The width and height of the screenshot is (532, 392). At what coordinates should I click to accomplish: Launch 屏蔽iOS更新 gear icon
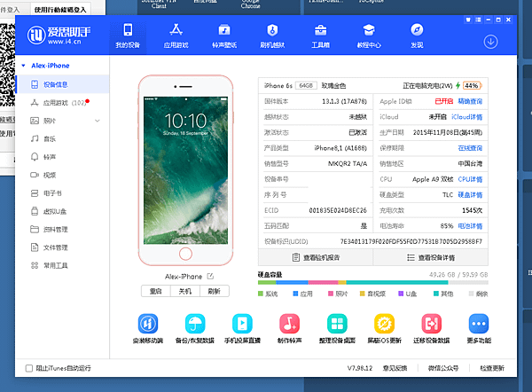point(384,324)
